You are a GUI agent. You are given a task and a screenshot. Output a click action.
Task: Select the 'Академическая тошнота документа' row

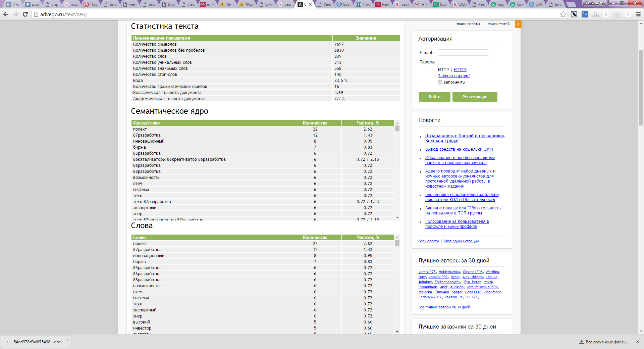point(266,99)
